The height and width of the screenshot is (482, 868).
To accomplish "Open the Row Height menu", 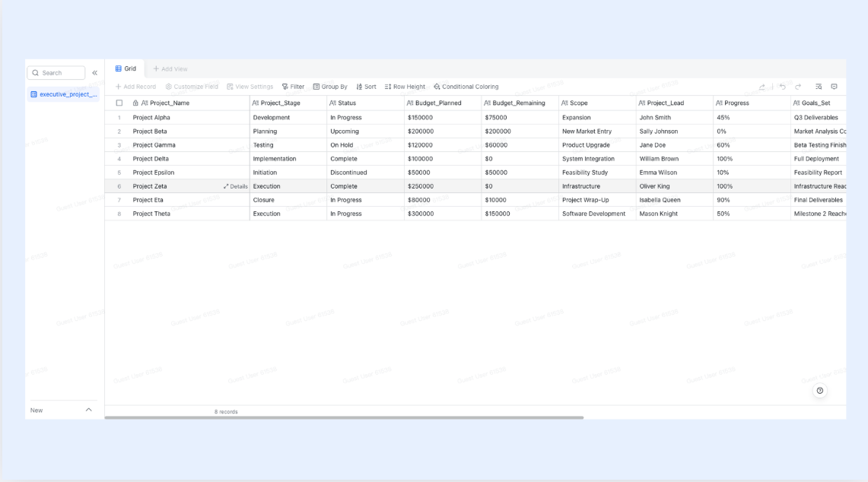I will click(405, 87).
